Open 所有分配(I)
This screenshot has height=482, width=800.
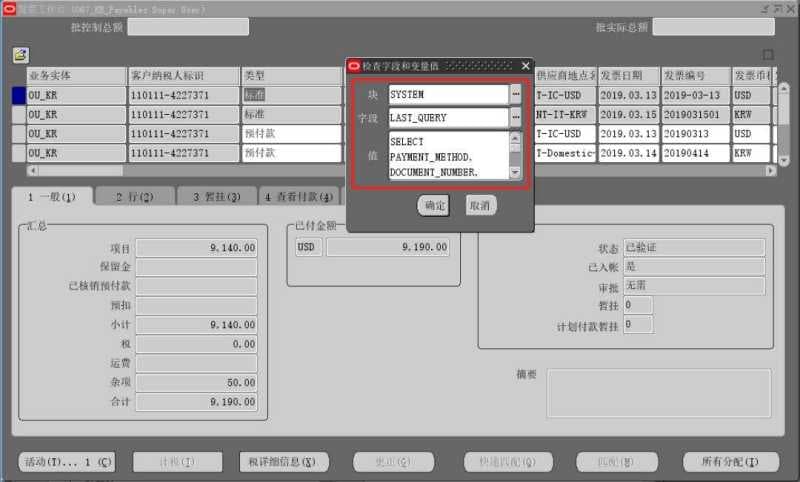pyautogui.click(x=731, y=462)
